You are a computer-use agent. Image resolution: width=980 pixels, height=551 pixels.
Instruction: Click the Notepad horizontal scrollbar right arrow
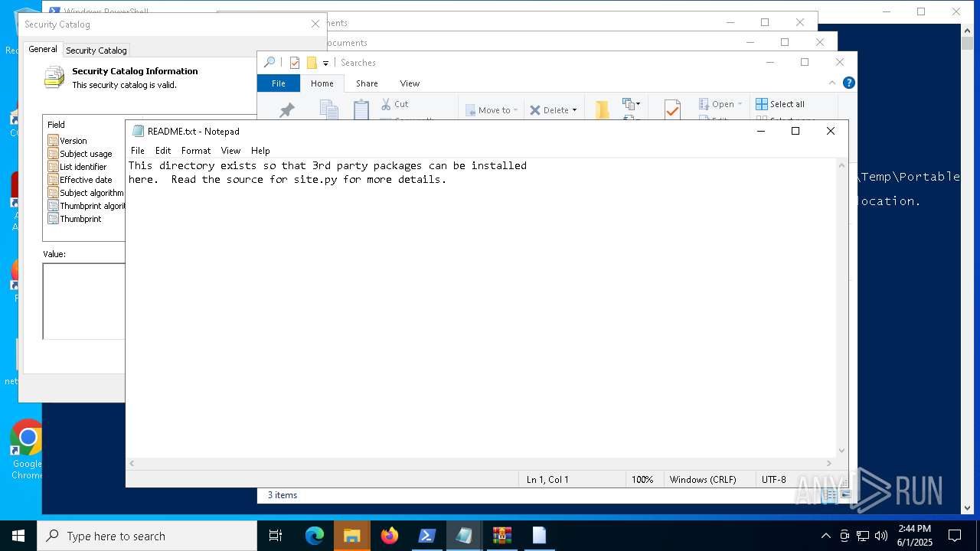(x=829, y=463)
